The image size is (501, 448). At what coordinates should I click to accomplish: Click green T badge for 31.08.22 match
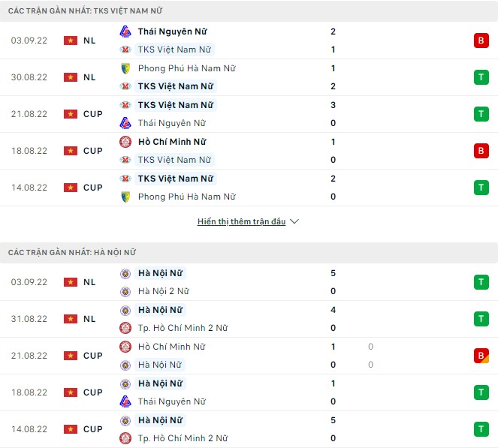pos(481,319)
